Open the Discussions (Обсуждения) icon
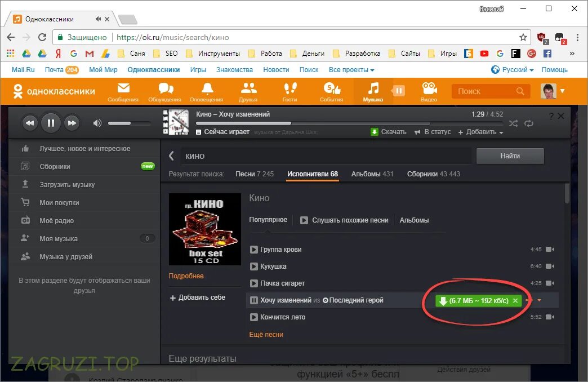Screen dimensions: 588x382 [x=165, y=92]
